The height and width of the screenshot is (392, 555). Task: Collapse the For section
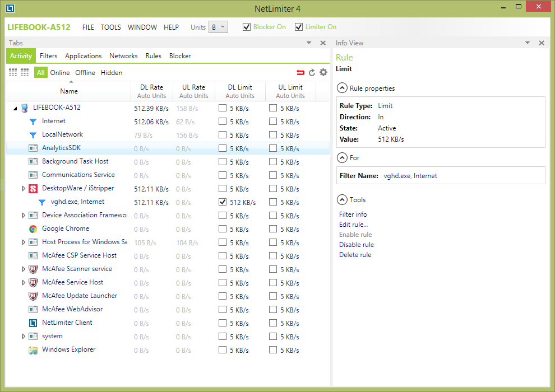pyautogui.click(x=342, y=158)
